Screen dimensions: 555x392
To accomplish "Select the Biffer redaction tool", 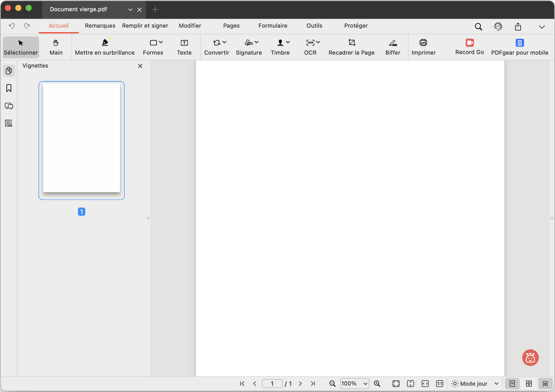I will pos(392,47).
